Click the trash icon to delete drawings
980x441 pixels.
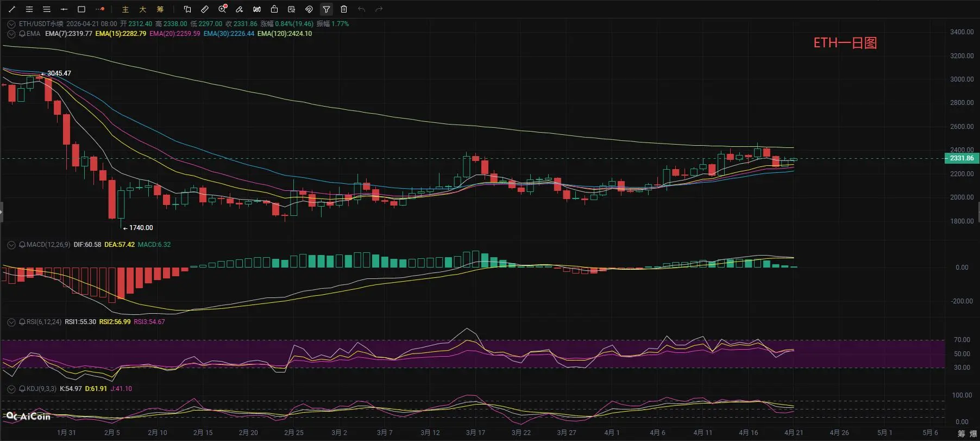click(x=344, y=9)
